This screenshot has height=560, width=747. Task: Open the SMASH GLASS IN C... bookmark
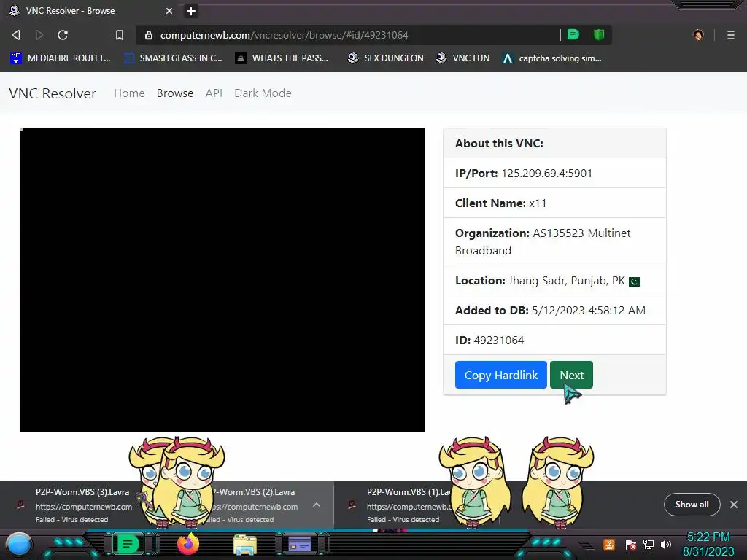tap(173, 58)
